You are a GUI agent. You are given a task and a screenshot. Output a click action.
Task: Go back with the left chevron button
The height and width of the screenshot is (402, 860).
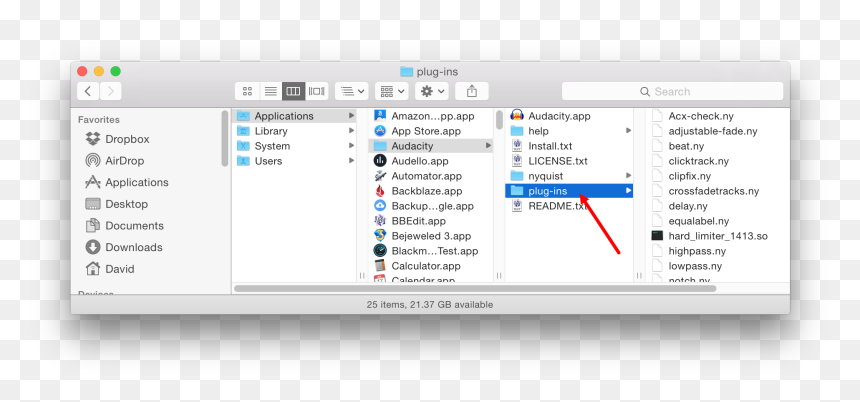[x=88, y=91]
